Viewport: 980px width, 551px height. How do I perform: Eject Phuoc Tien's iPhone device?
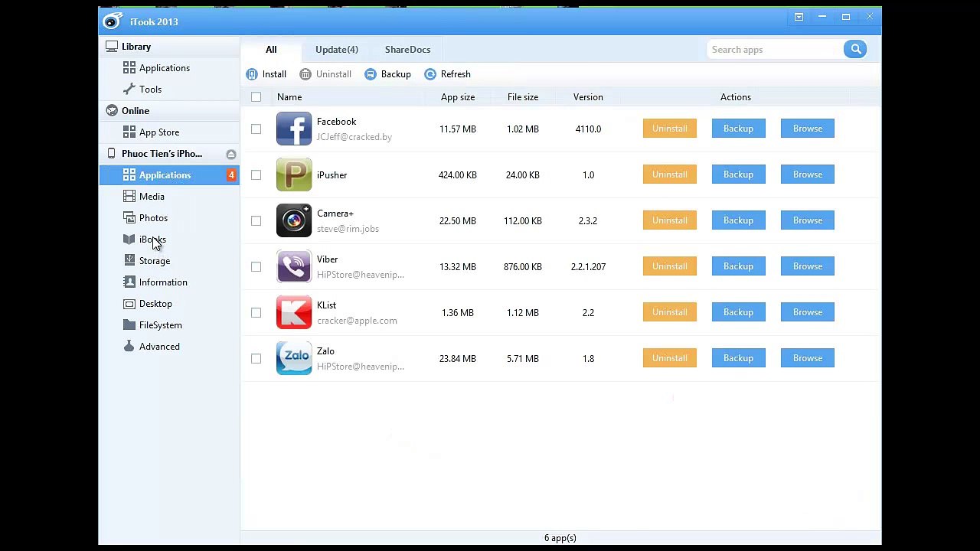click(231, 155)
